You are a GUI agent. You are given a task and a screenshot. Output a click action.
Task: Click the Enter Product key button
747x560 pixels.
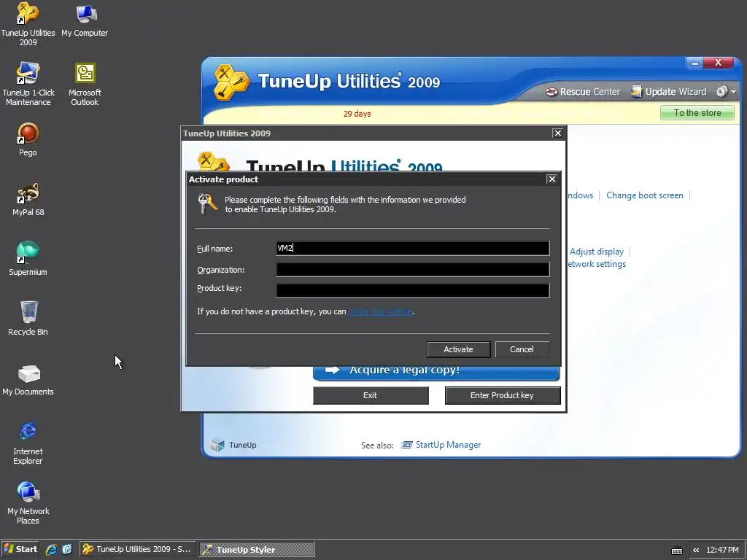[502, 395]
